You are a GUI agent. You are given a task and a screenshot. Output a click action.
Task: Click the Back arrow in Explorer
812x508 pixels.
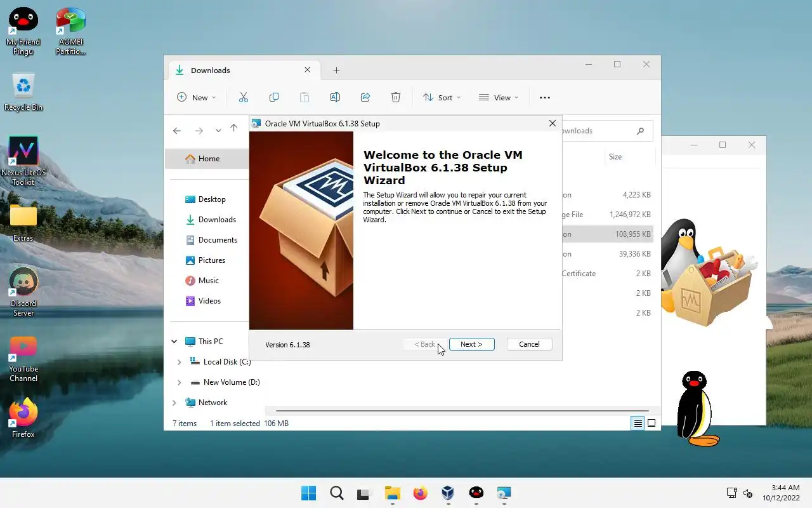click(x=177, y=130)
